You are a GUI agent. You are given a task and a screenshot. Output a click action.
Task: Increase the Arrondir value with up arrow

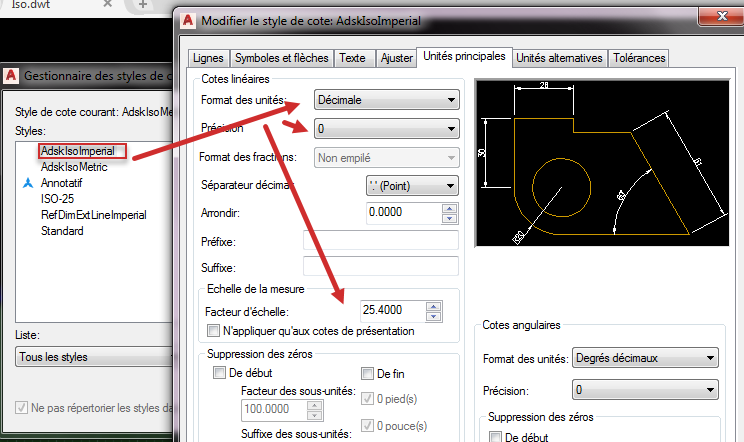(x=449, y=208)
